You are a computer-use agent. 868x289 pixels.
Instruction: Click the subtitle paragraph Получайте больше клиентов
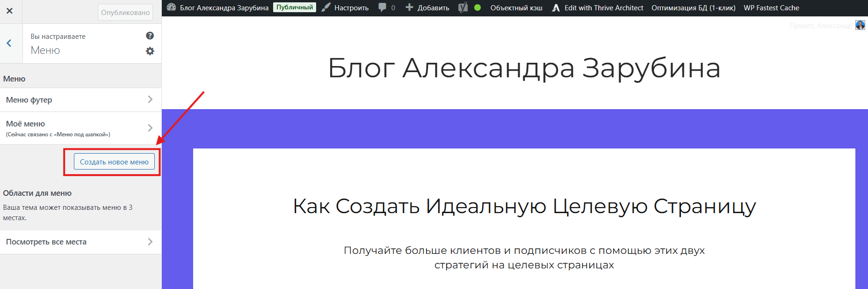(x=524, y=258)
